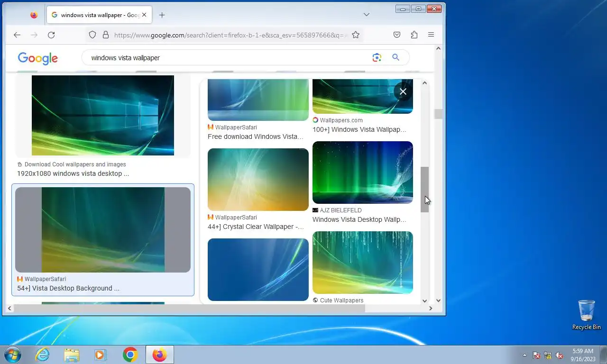607x364 pixels.
Task: Open '100+] Windows Vista Wallpap...' result
Action: [x=359, y=129]
